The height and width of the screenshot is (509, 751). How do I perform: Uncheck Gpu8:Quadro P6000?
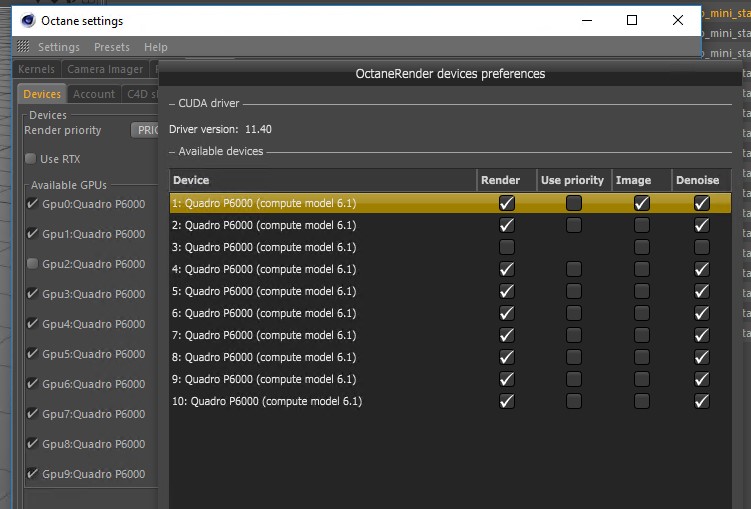(32, 444)
